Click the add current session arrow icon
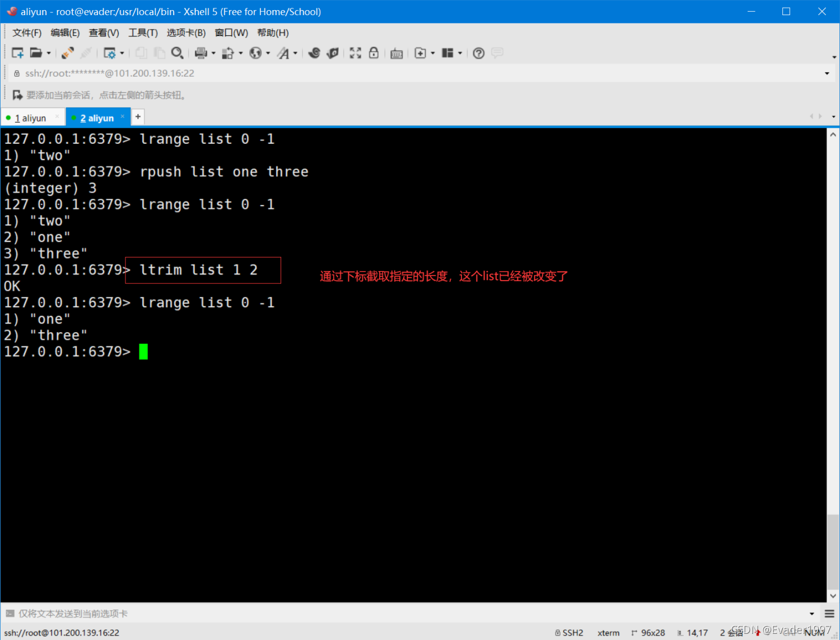This screenshot has width=840, height=640. click(x=17, y=95)
